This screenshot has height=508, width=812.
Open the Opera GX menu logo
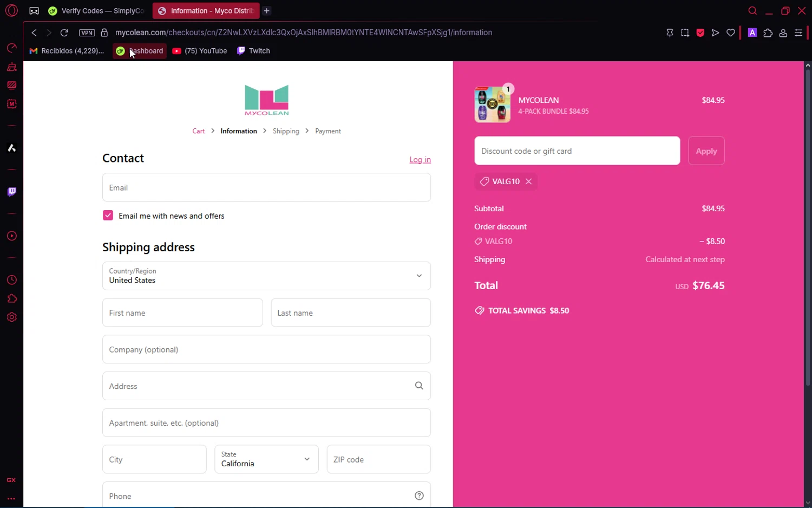tap(11, 10)
